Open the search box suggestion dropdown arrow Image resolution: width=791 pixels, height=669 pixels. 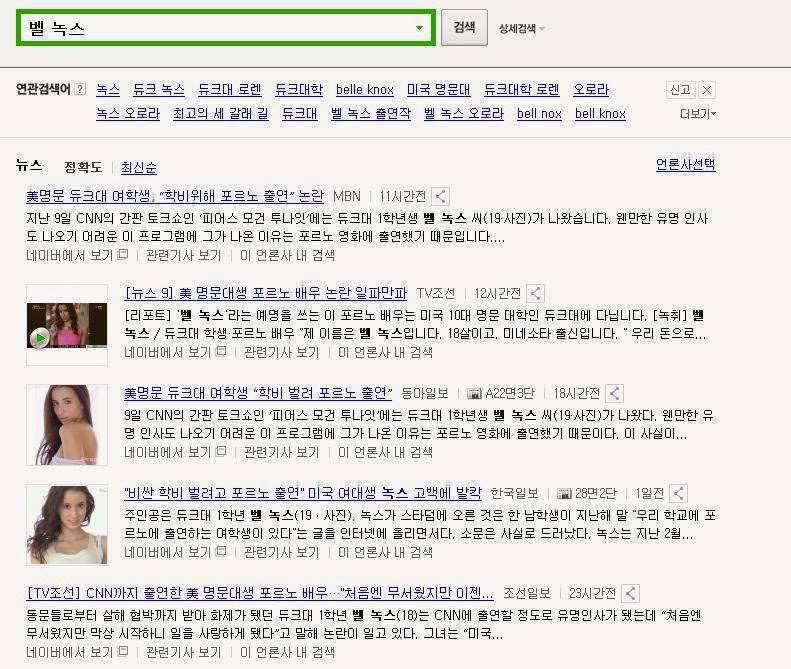point(419,28)
